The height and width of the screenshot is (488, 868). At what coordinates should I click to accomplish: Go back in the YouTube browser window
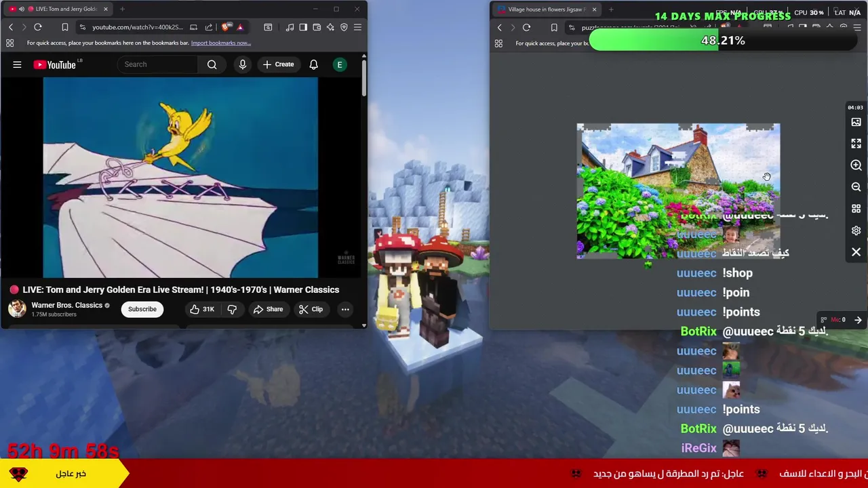(11, 27)
